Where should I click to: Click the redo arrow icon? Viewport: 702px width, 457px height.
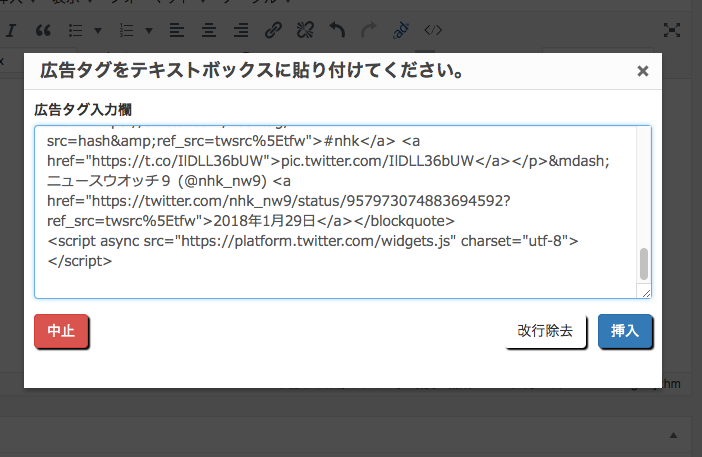click(368, 30)
